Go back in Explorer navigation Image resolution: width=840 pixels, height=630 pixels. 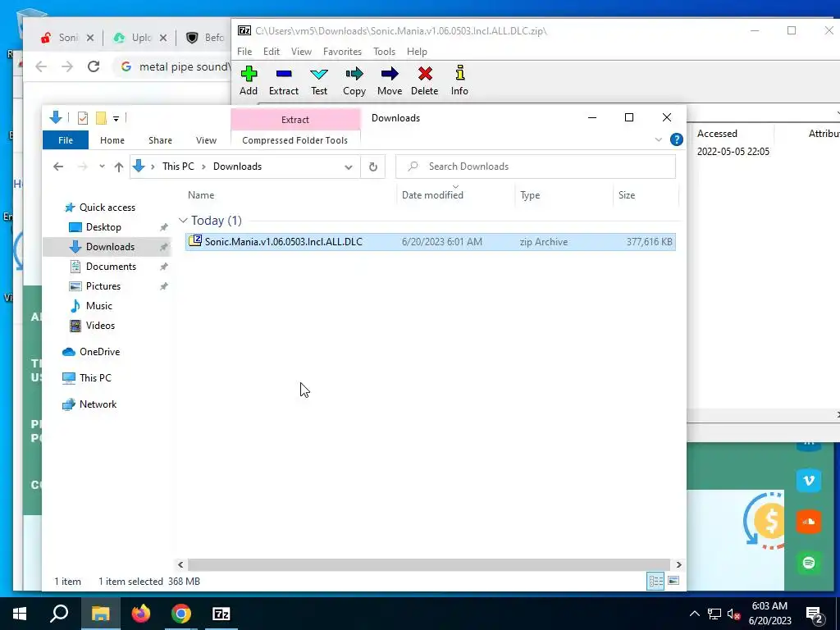click(58, 167)
